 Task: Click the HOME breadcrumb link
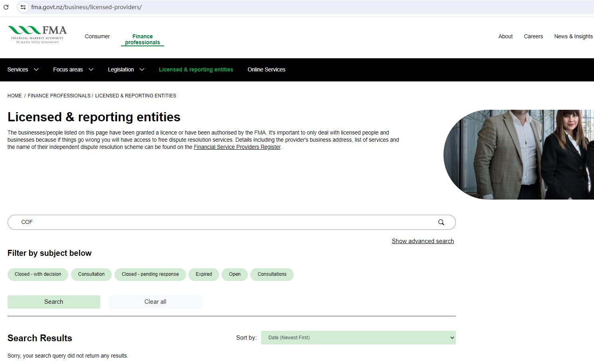[x=15, y=96]
